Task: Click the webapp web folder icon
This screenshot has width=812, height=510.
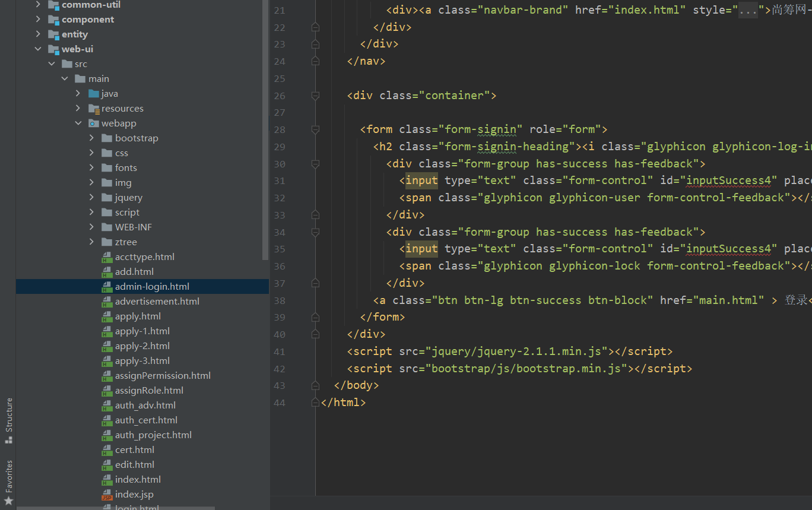Action: click(x=94, y=123)
